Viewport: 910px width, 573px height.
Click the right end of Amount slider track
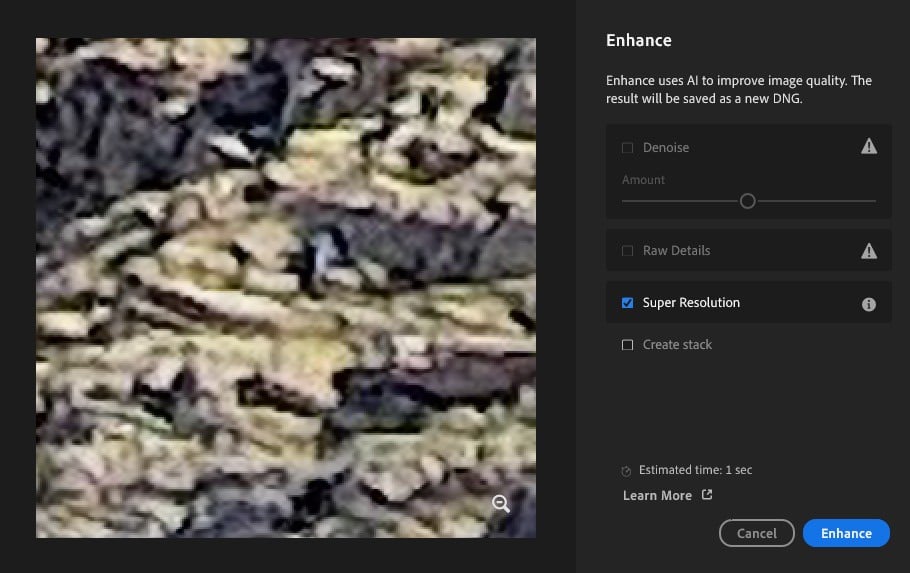click(x=872, y=201)
